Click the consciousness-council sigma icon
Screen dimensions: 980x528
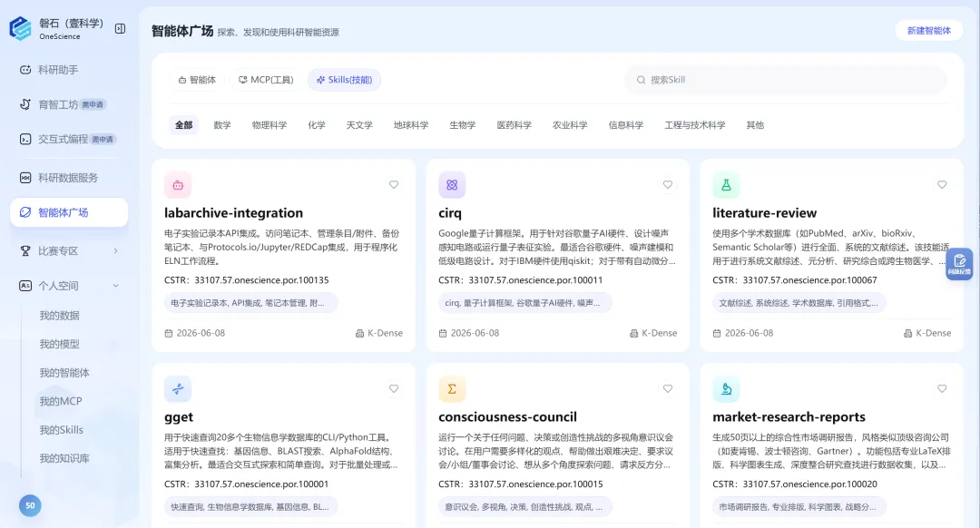(x=452, y=388)
